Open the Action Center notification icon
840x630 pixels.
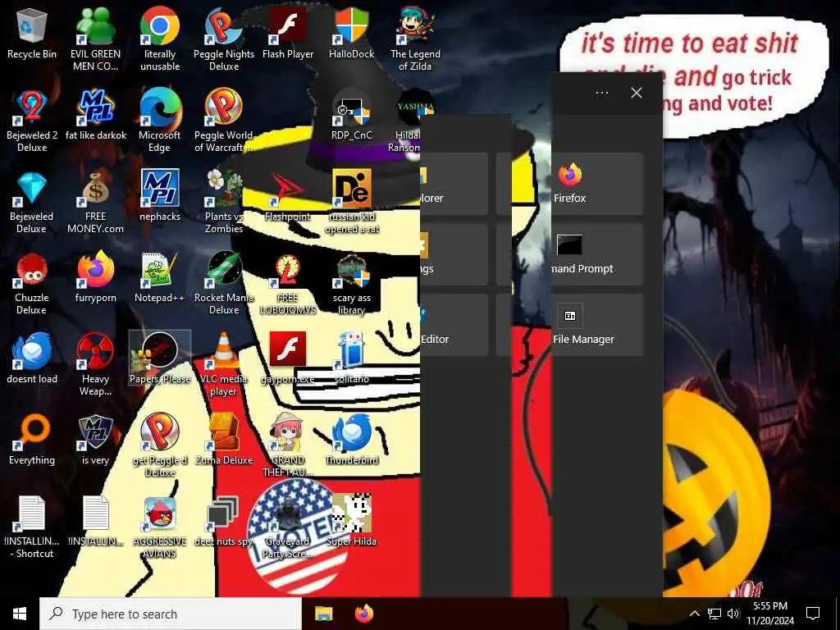[813, 614]
